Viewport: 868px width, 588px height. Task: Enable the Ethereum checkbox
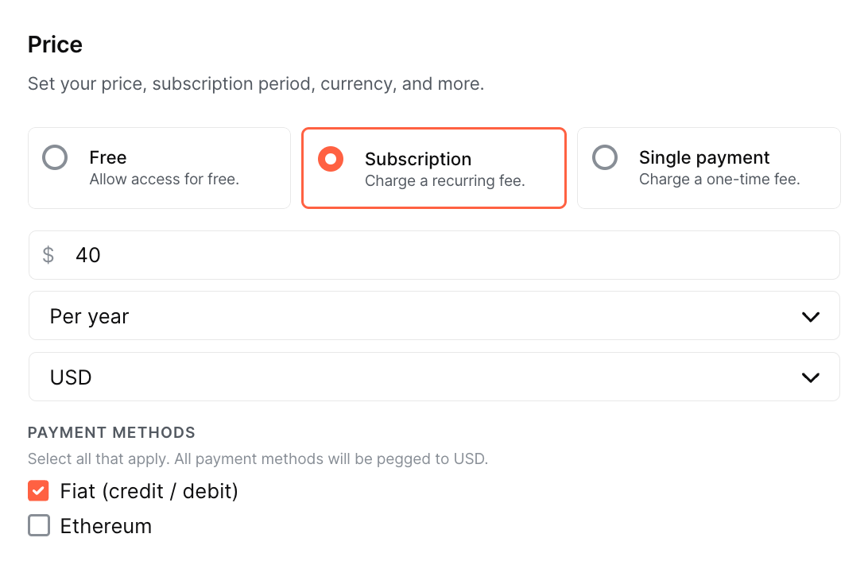click(38, 526)
